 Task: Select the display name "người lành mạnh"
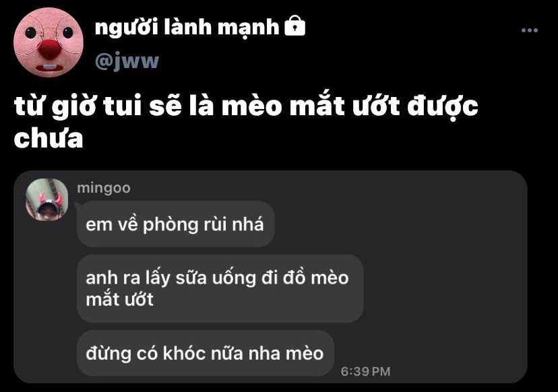click(x=187, y=27)
